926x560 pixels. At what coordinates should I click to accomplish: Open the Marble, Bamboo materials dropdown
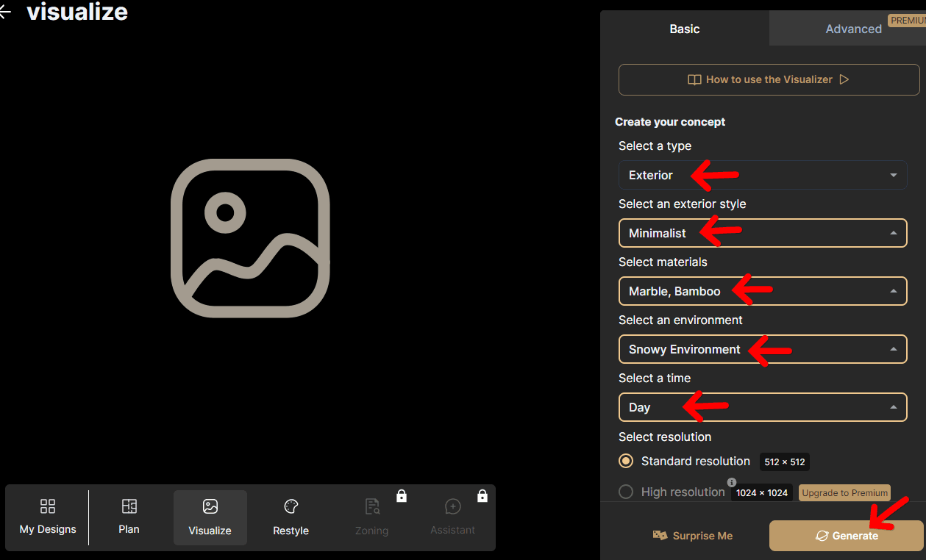click(x=762, y=291)
